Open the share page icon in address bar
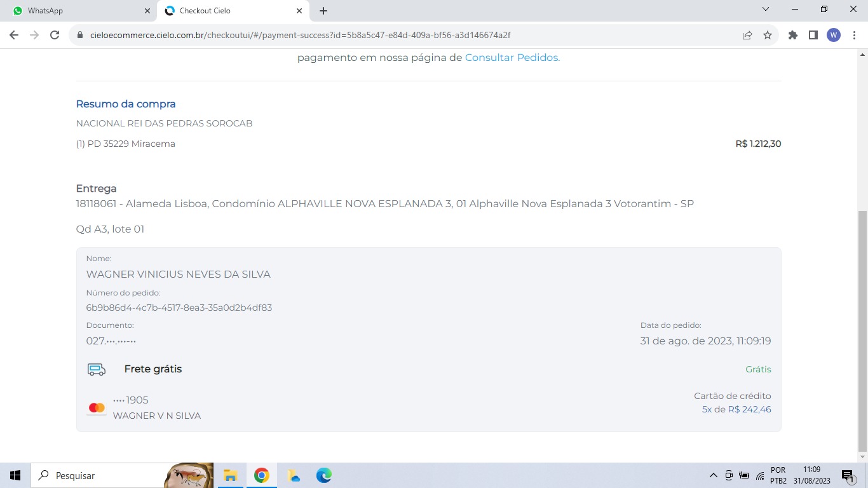 click(x=747, y=35)
